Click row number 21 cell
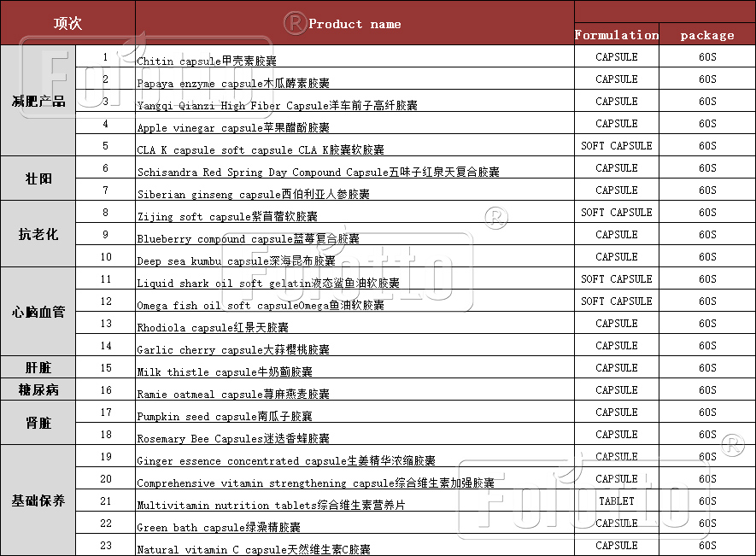The width and height of the screenshot is (756, 556). point(106,500)
